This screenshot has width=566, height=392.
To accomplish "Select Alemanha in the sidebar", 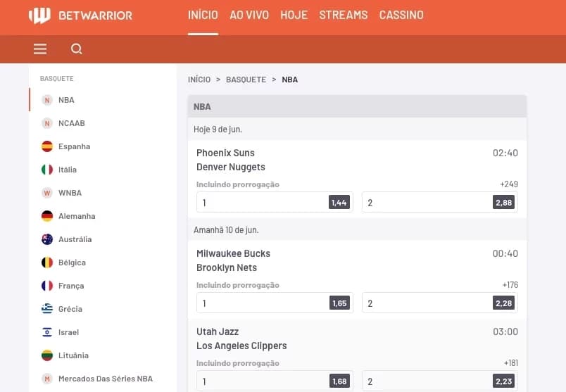I will 77,216.
